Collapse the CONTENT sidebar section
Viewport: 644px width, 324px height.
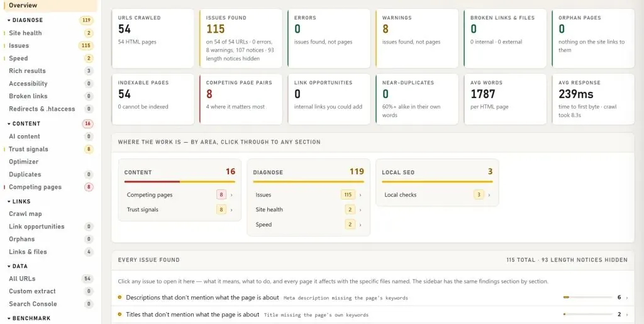pos(25,123)
